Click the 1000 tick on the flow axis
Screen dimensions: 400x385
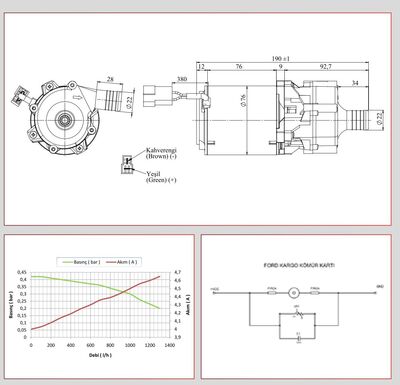point(130,345)
